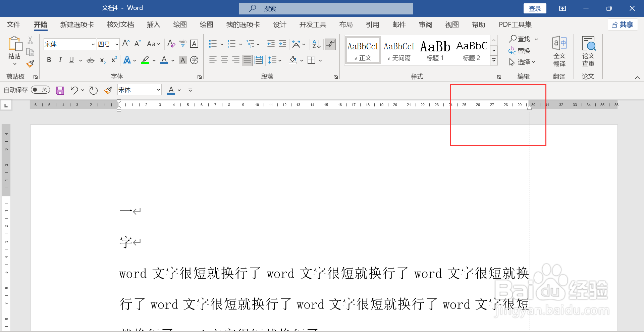This screenshot has width=644, height=332.
Task: Toggle justify alignment button
Action: pyautogui.click(x=247, y=60)
